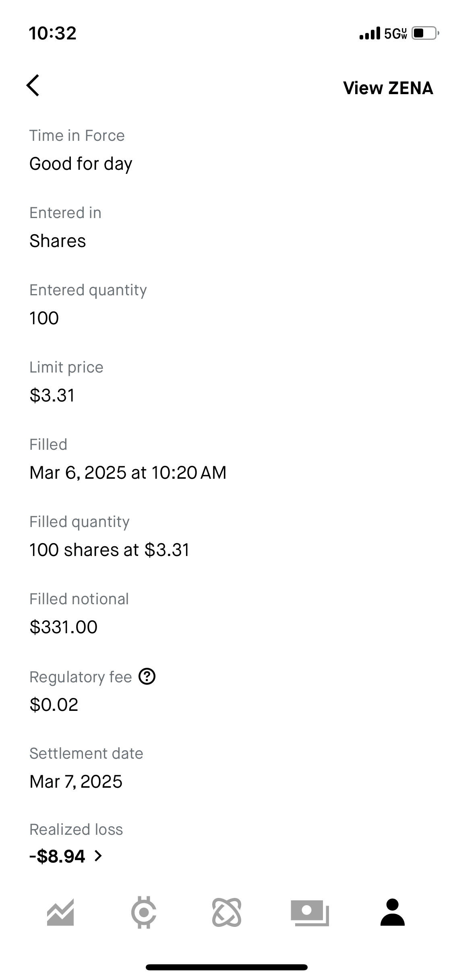Tap the $3.31 limit price value
The width and height of the screenshot is (453, 980).
(52, 395)
